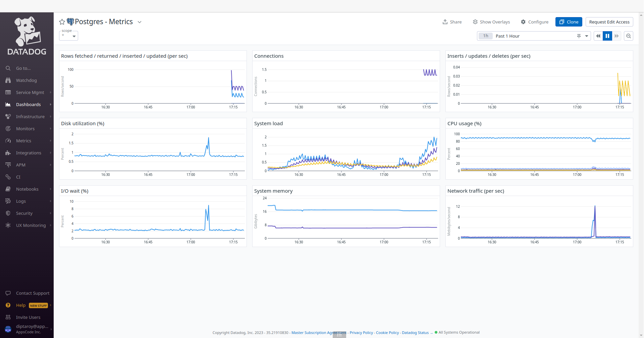The height and width of the screenshot is (338, 644).
Task: Click the Share button
Action: pyautogui.click(x=452, y=22)
